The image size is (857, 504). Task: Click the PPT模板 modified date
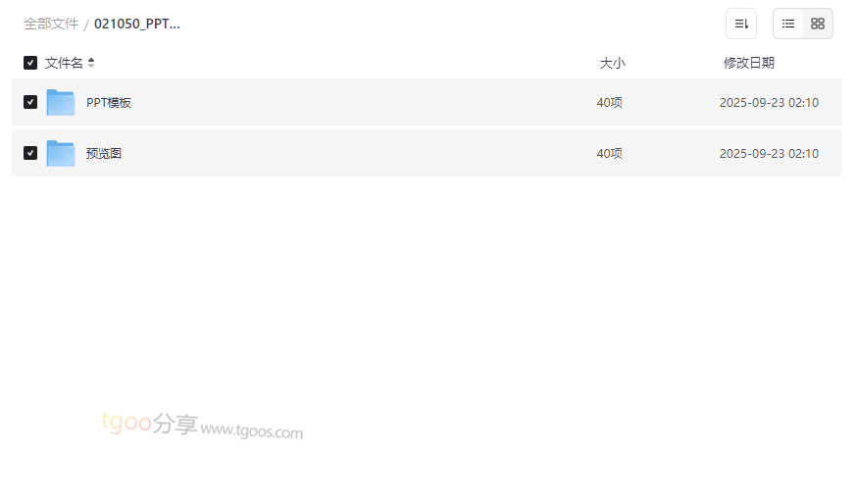click(x=769, y=102)
